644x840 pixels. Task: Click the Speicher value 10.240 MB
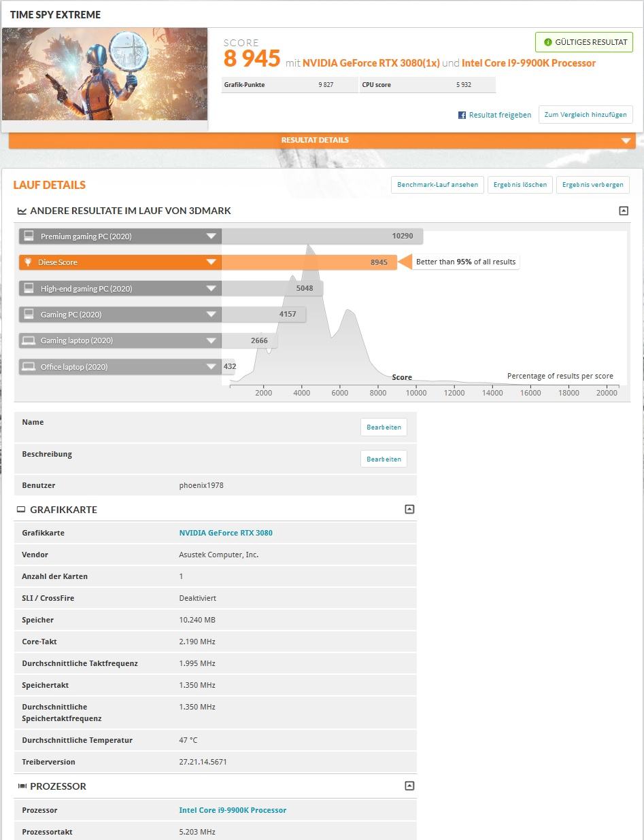197,620
